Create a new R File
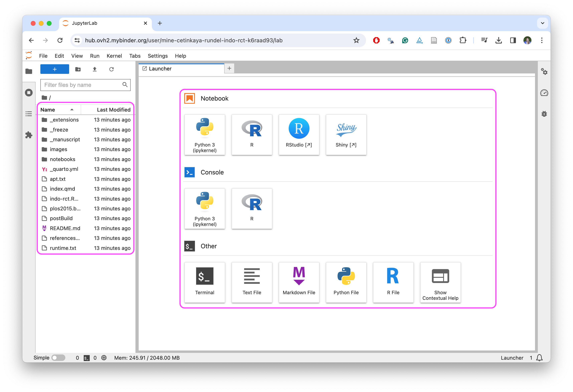Screen dimensions: 573x392 point(393,282)
